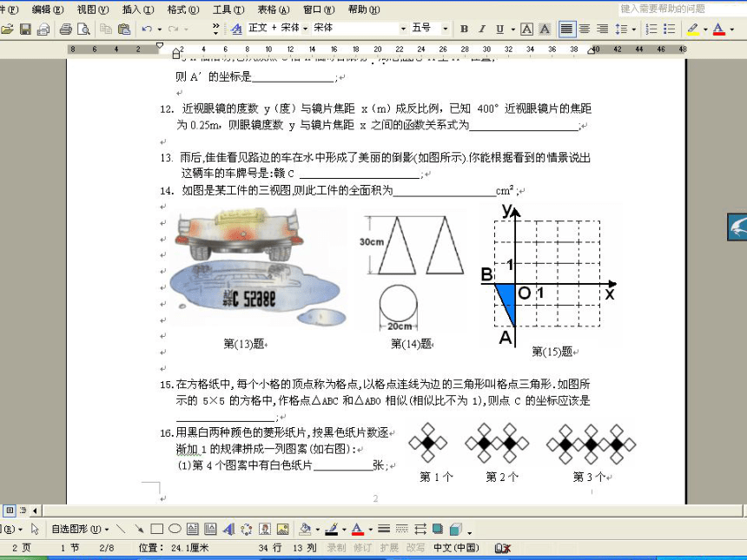Toggle Italic formatting
This screenshot has height=560, width=747.
point(482,30)
